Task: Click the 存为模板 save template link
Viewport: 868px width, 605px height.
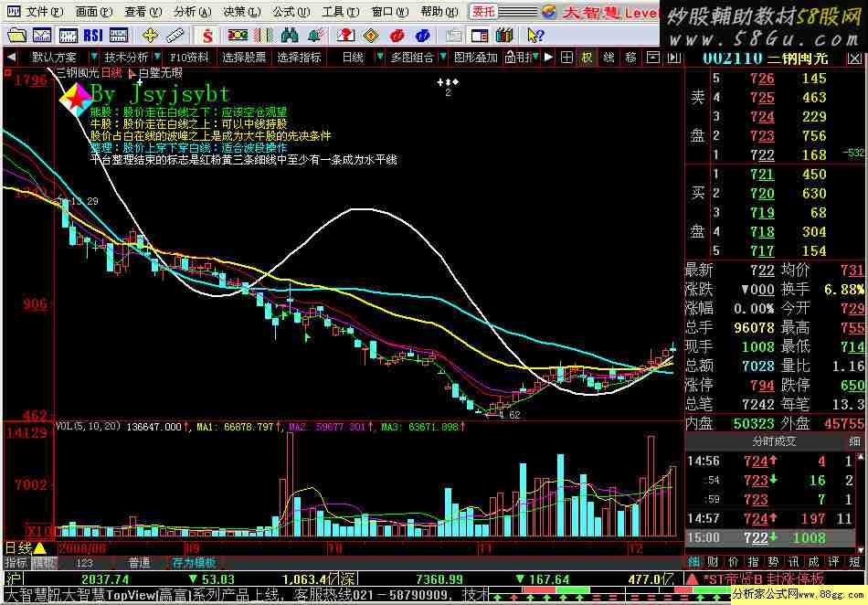Action: pyautogui.click(x=194, y=563)
